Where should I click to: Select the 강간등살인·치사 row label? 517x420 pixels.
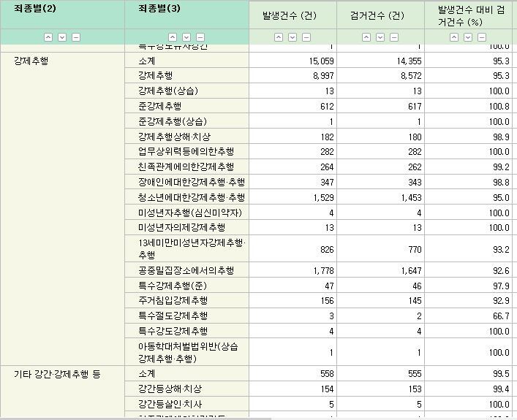tap(170, 404)
